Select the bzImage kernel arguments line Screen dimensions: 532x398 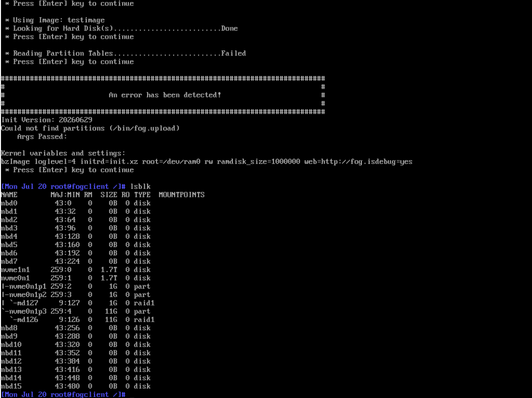point(206,162)
